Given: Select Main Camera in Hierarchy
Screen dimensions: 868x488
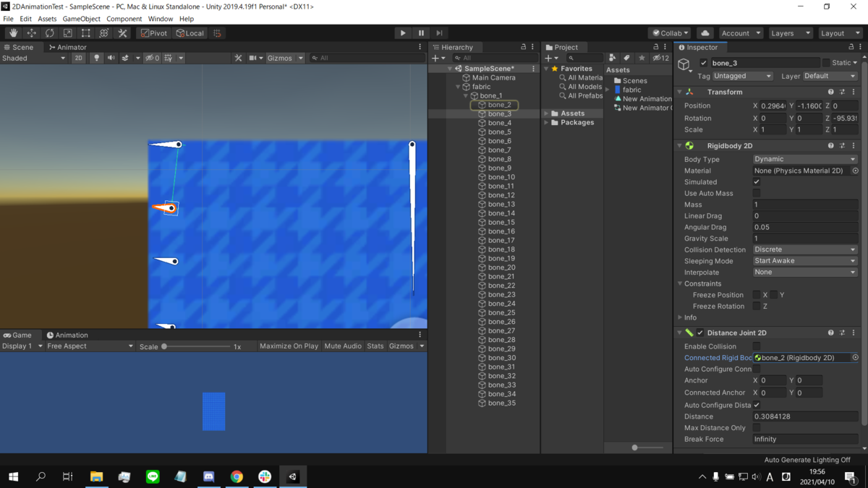Looking at the screenshot, I should (x=493, y=77).
